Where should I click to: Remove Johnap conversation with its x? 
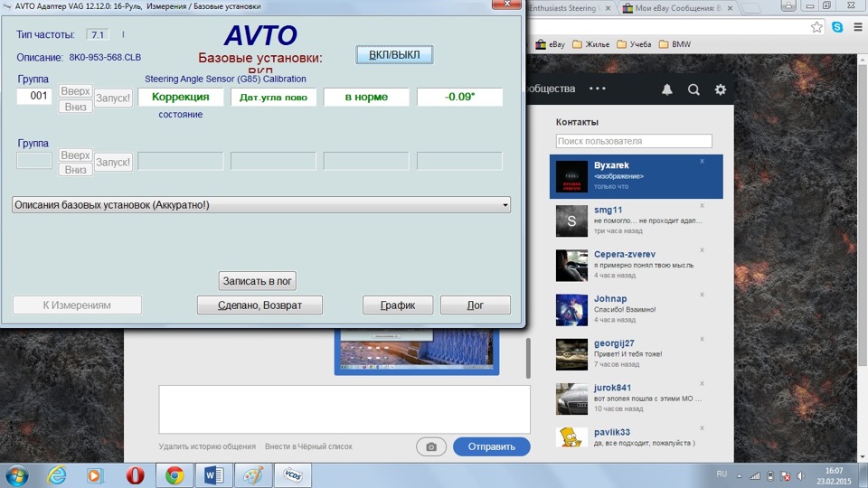(702, 295)
